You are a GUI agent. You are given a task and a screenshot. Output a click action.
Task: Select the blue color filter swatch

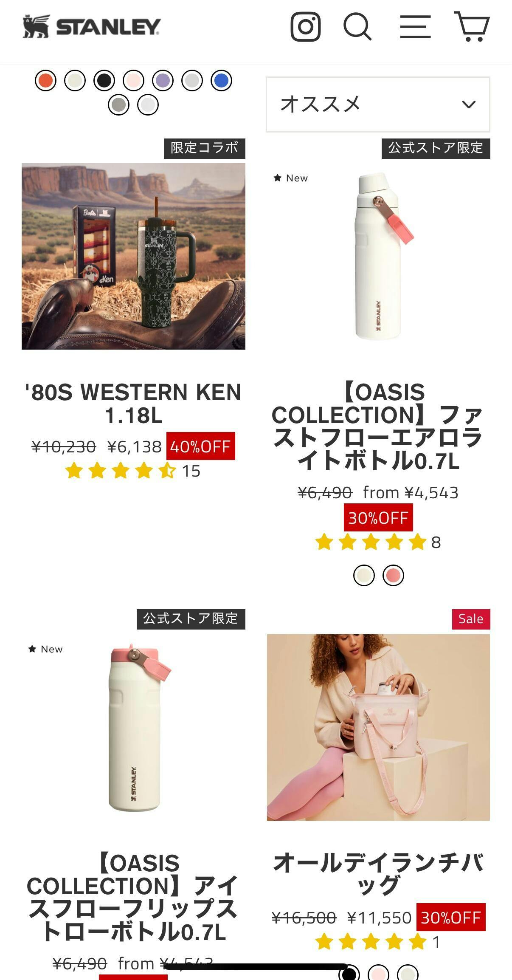[x=221, y=80]
